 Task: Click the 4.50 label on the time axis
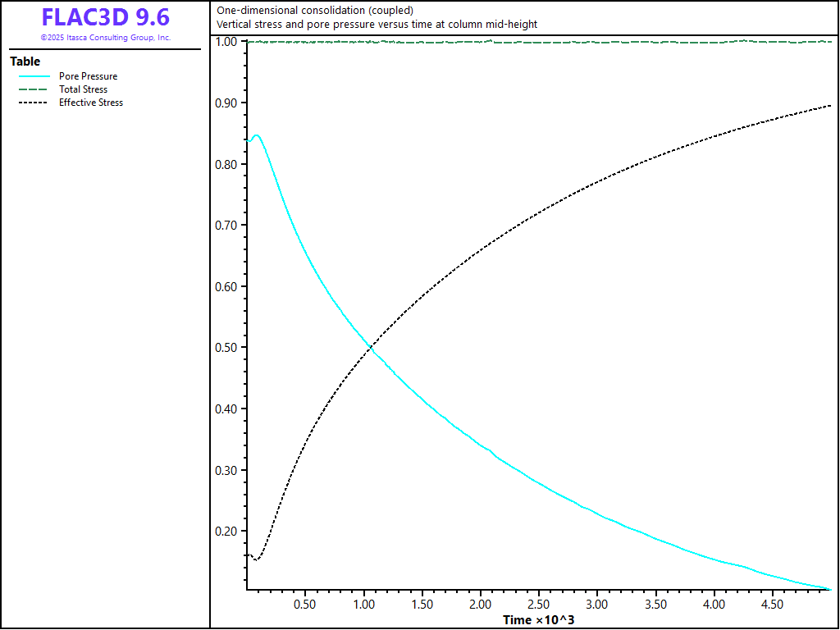pyautogui.click(x=773, y=605)
